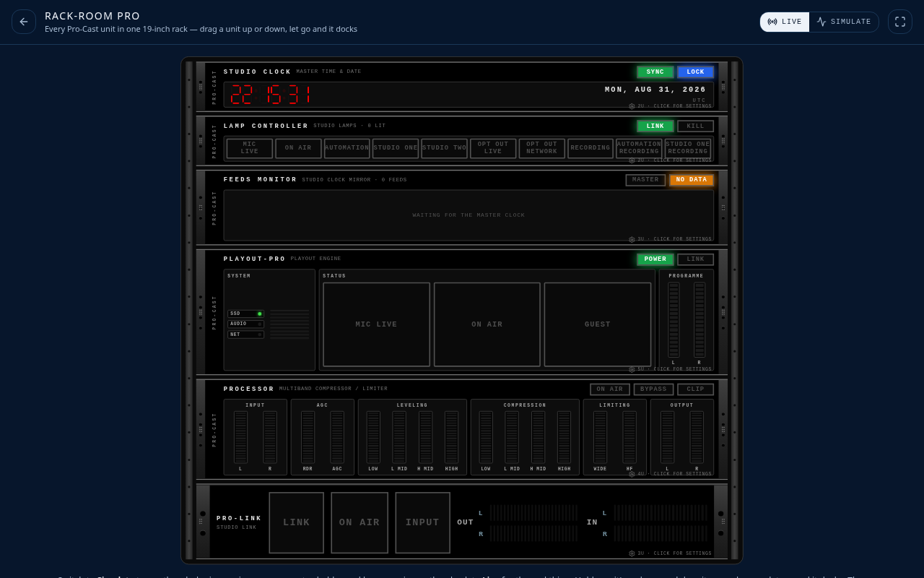This screenshot has width=924, height=578.
Task: Click the Processor AGC RDR meter
Action: 308,437
